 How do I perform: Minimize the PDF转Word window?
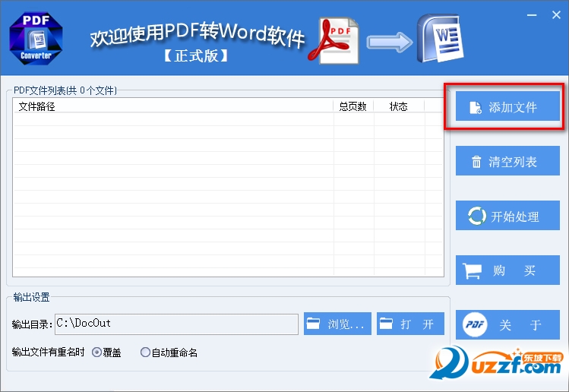(x=532, y=15)
